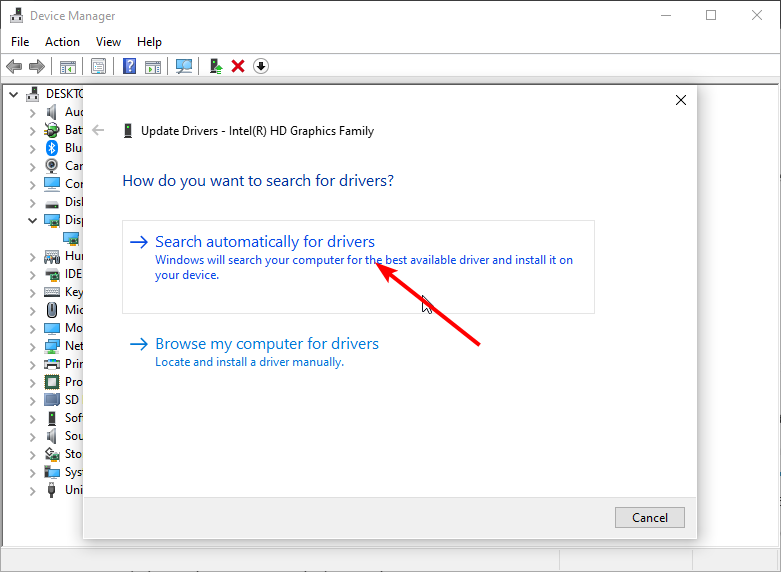
Task: Click the Back arrow in Device Manager toolbar
Action: click(x=14, y=66)
